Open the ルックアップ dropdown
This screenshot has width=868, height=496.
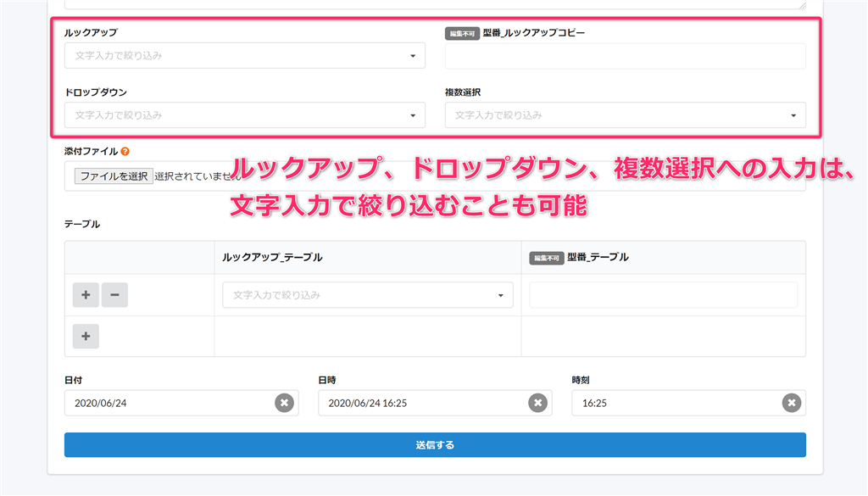coord(245,55)
